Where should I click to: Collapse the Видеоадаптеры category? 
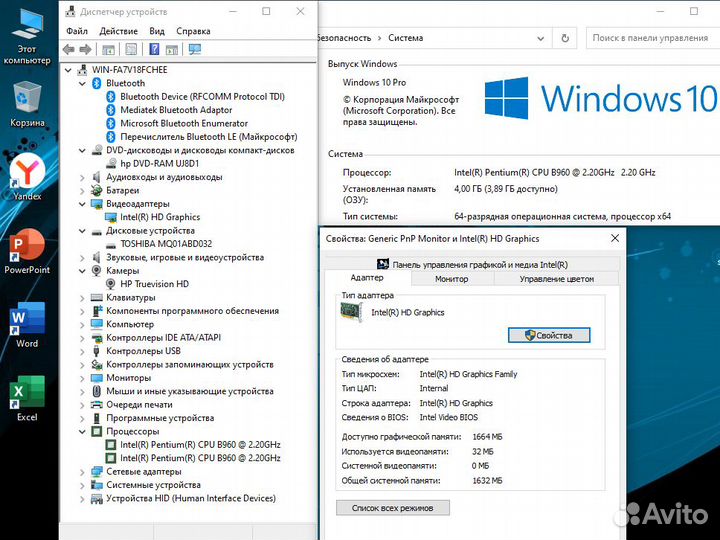[82, 204]
